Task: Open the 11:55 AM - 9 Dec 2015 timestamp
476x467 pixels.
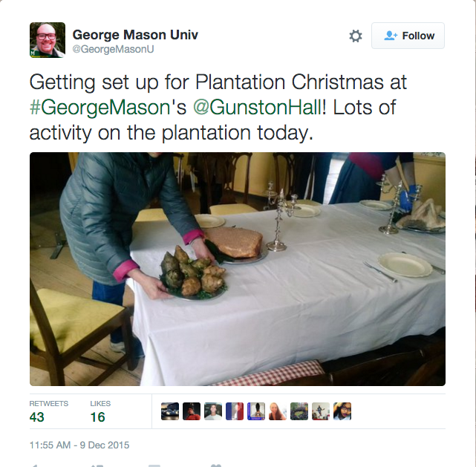Action: click(79, 445)
